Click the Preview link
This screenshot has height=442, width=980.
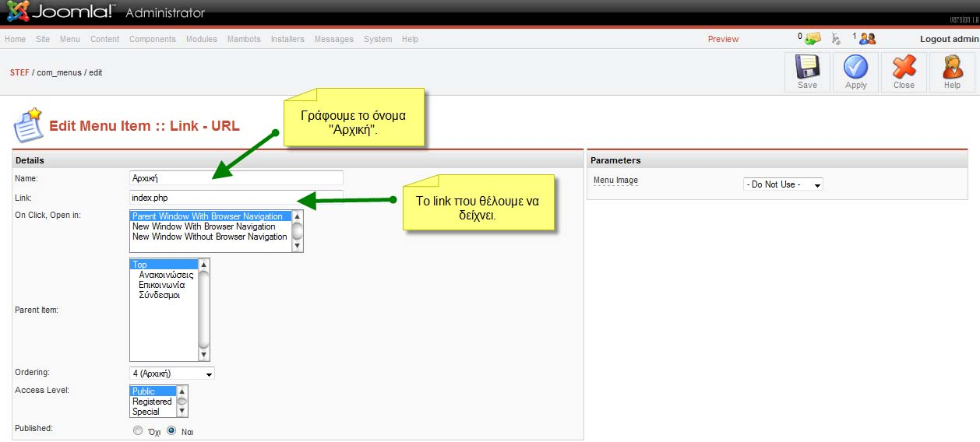tap(723, 39)
